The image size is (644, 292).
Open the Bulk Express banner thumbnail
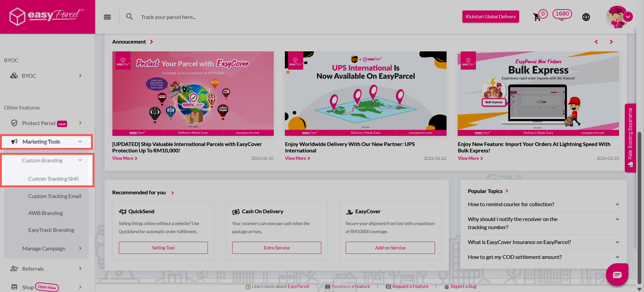[538, 94]
